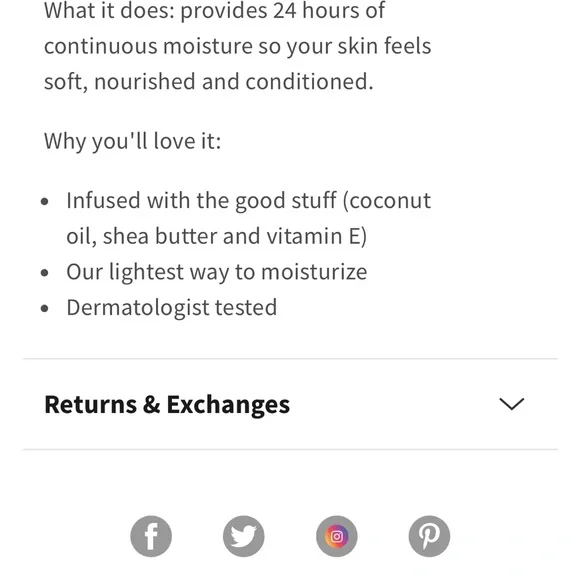Click the bullet dot before 'Dermatologist tested'
This screenshot has height=580, width=580.
pos(45,308)
